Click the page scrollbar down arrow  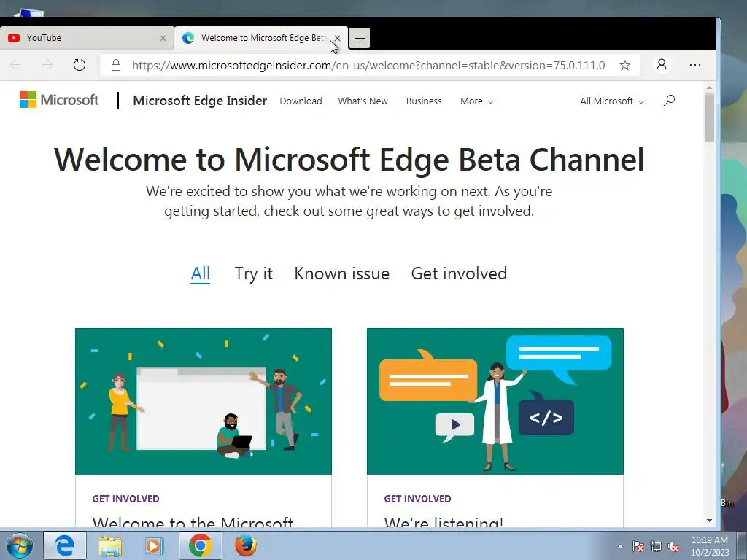click(709, 521)
